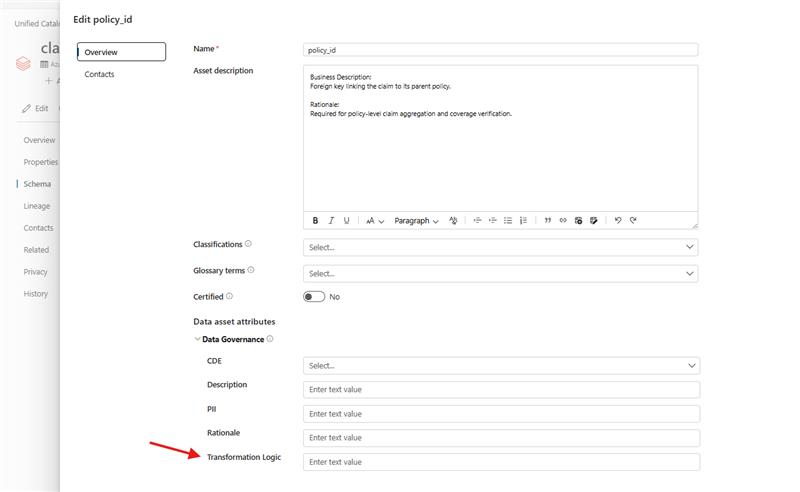Open the Glossary terms Select dropdown
Image resolution: width=800 pixels, height=492 pixels.
click(x=500, y=274)
